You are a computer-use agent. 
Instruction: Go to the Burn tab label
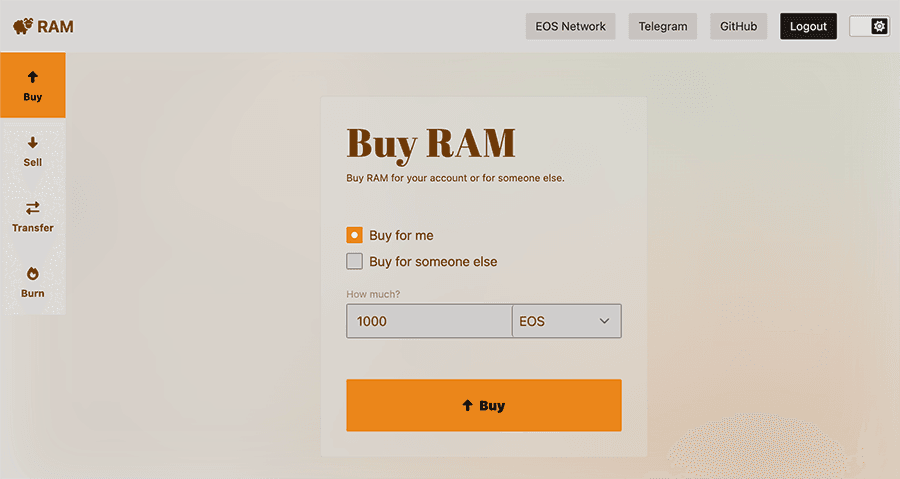[32, 294]
